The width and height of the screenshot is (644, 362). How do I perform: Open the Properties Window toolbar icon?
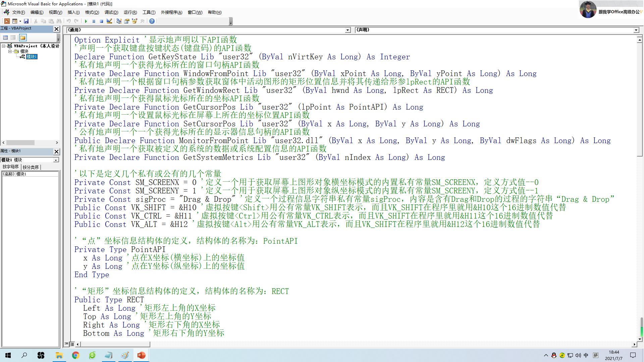(x=127, y=21)
